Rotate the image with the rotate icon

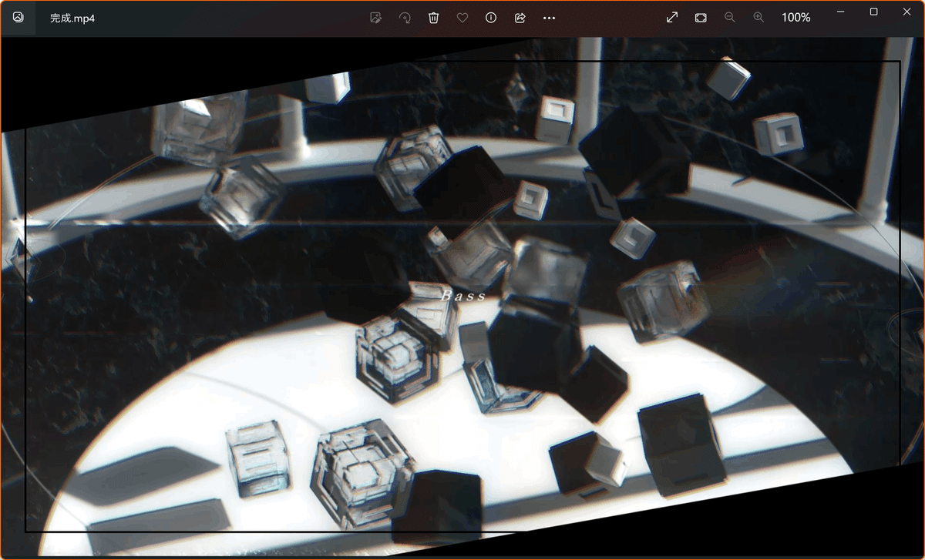405,18
